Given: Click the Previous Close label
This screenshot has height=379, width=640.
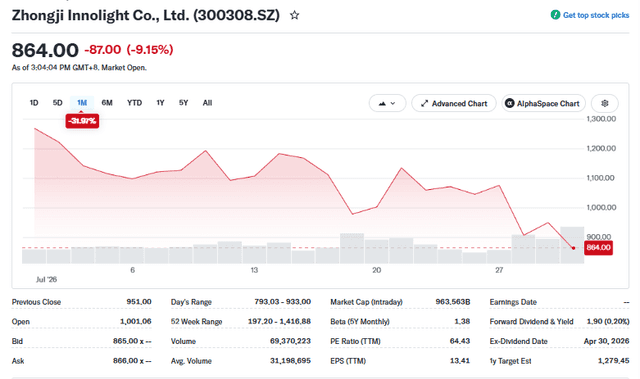Looking at the screenshot, I should 36,302.
